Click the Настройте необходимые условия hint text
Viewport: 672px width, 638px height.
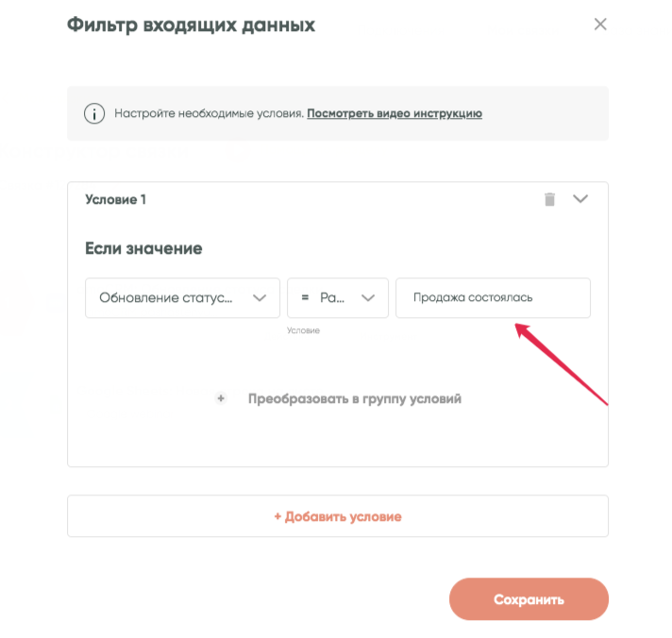(209, 114)
